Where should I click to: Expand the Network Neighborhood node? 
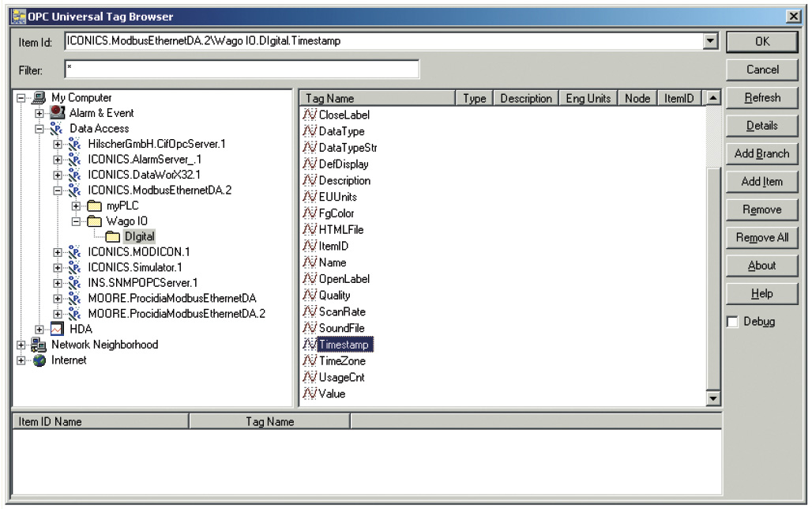21,345
